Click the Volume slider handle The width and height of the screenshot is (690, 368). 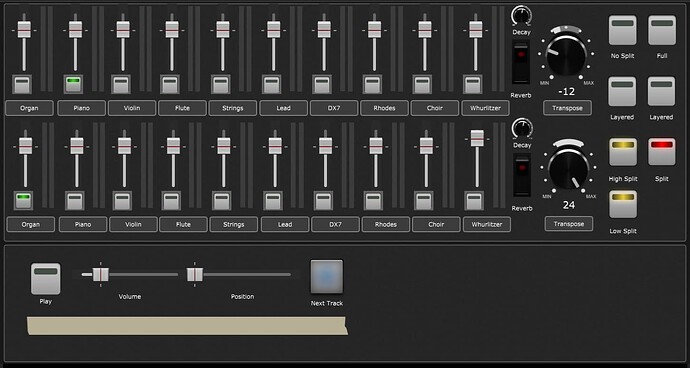pos(100,274)
